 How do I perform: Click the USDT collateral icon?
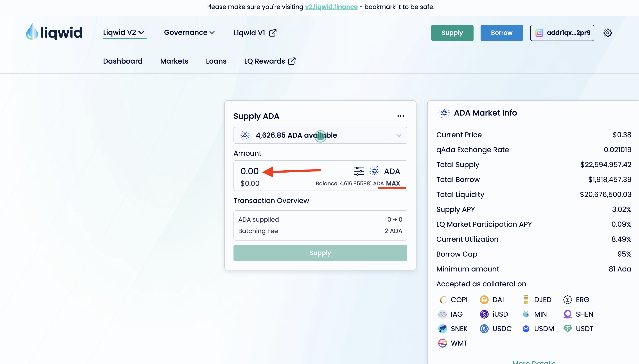567,328
